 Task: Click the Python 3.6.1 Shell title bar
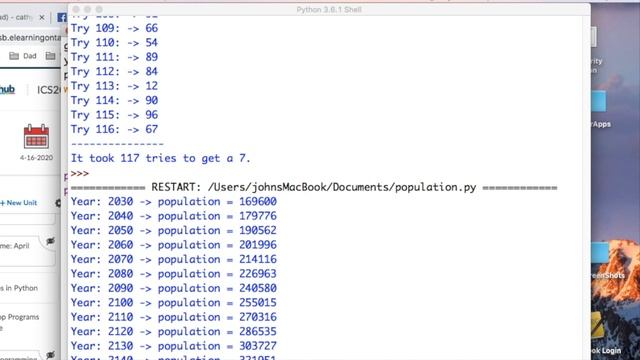[x=329, y=9]
